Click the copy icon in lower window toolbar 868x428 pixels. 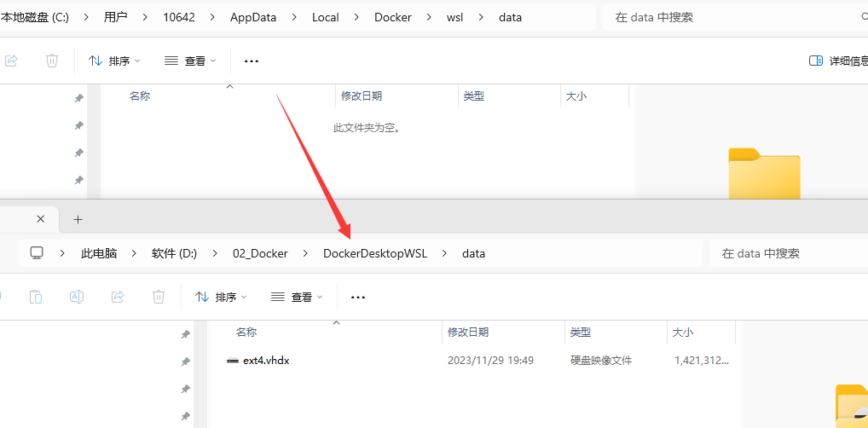pyautogui.click(x=36, y=297)
